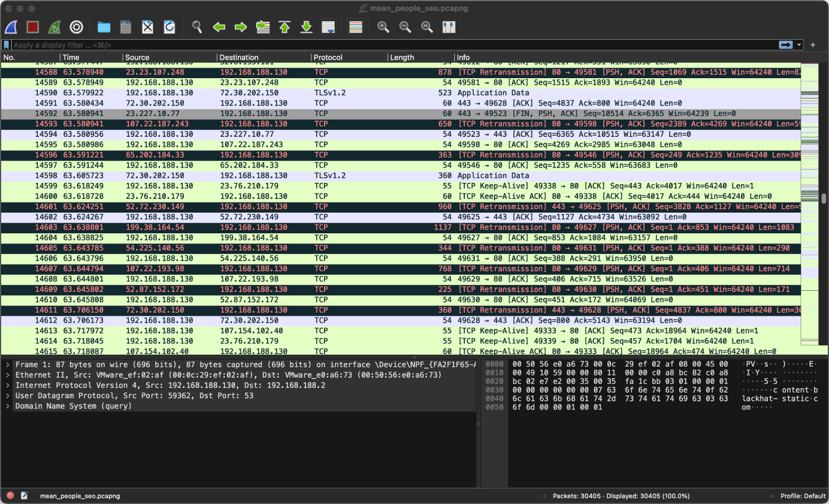This screenshot has height=504, width=829.
Task: Toggle auto-scroll during live capture
Action: click(328, 27)
